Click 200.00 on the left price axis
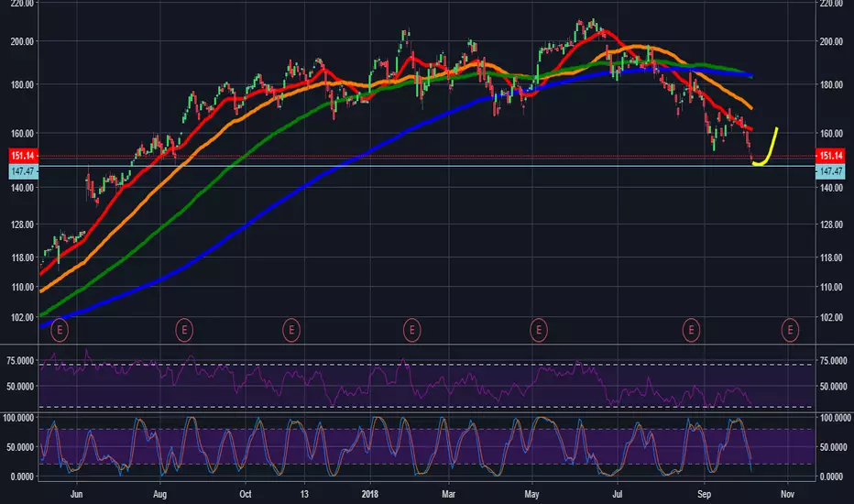 [x=22, y=41]
